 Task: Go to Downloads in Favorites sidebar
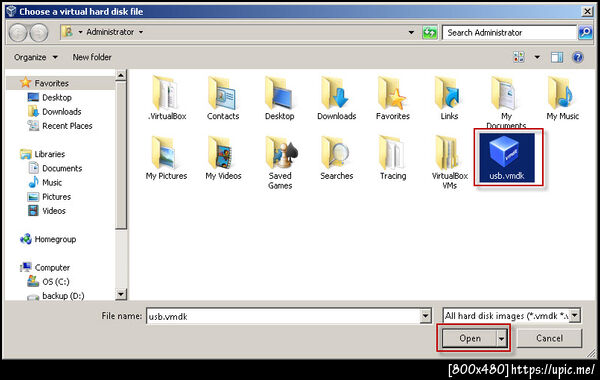point(54,112)
